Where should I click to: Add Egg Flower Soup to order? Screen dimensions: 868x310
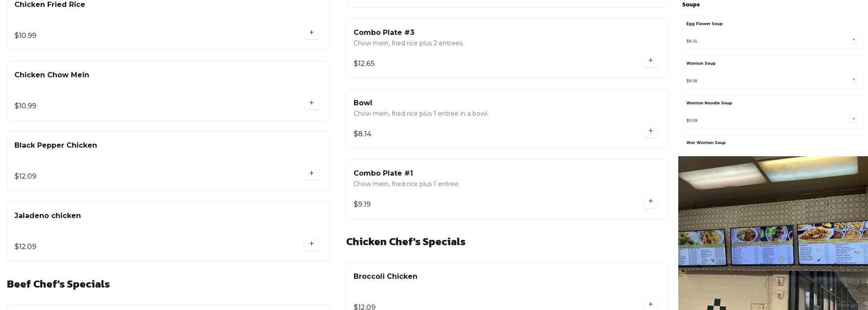[854, 40]
